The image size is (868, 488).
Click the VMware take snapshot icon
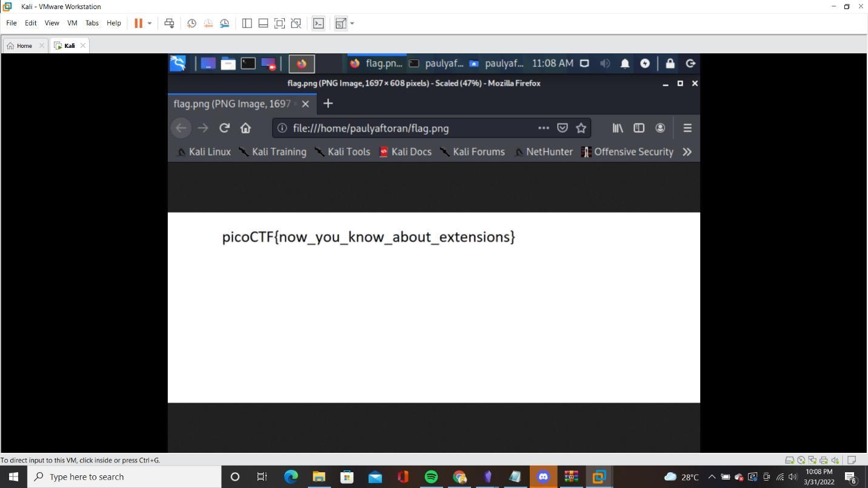pyautogui.click(x=192, y=23)
